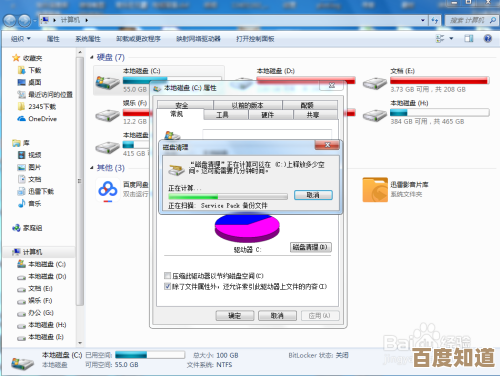The image size is (500, 376).
Task: Select the 娱乐 (F:) drive icon
Action: point(107,115)
